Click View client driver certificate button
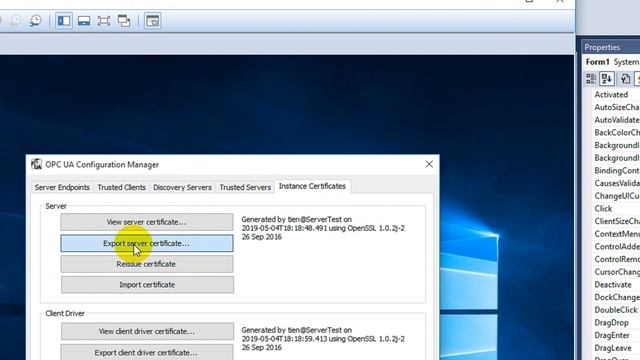This screenshot has width=640, height=360. tap(147, 331)
